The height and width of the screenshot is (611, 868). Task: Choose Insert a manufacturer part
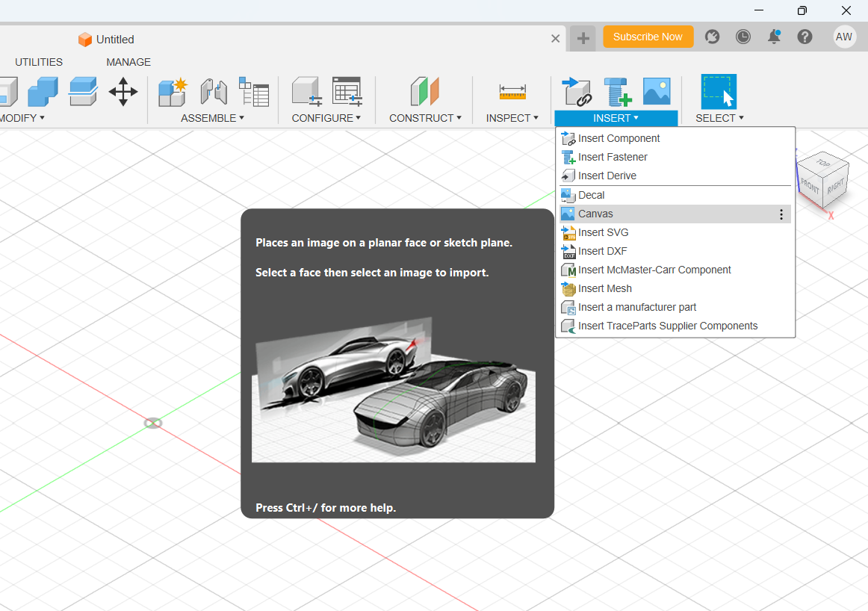coord(675,308)
